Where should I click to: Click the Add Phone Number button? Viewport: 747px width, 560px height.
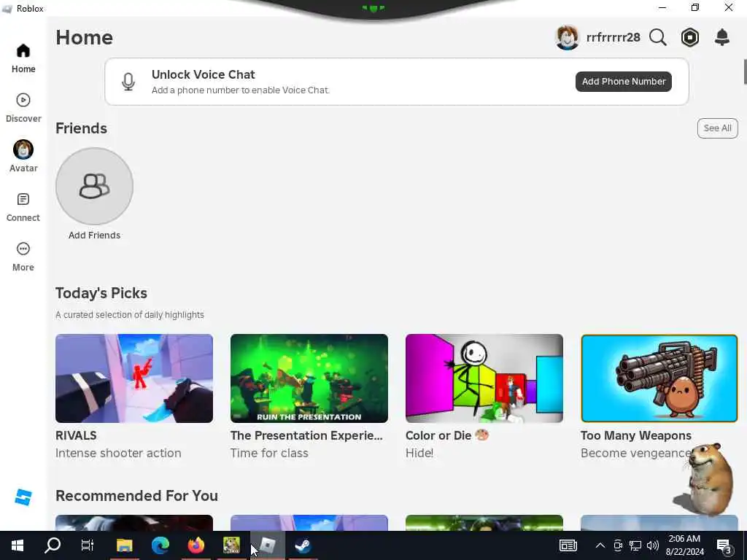point(624,82)
